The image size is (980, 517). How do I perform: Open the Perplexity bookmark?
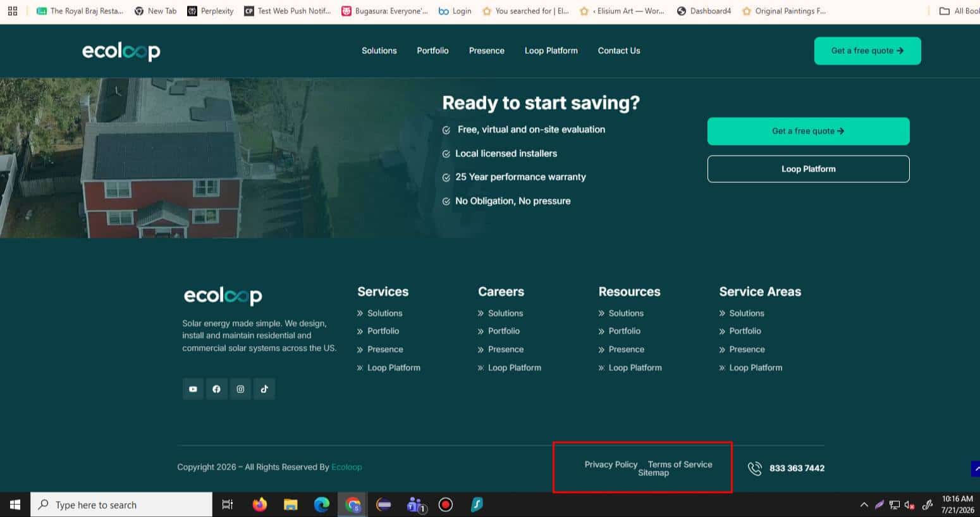coord(211,11)
